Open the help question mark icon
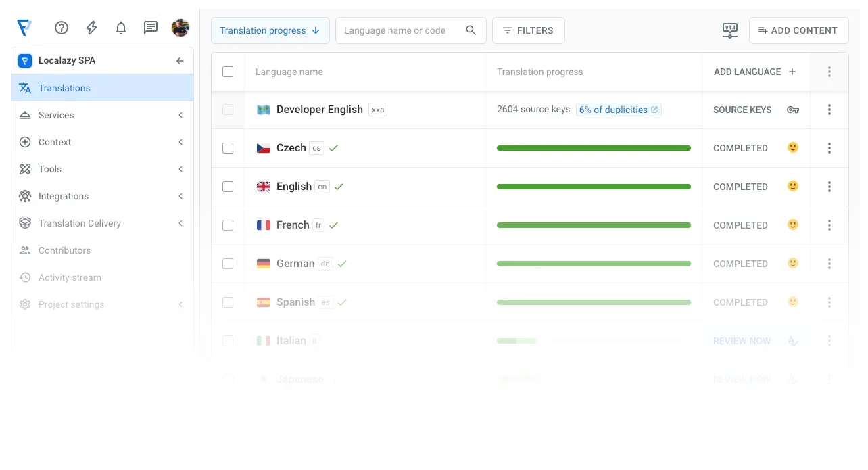This screenshot has width=868, height=470. [x=62, y=28]
